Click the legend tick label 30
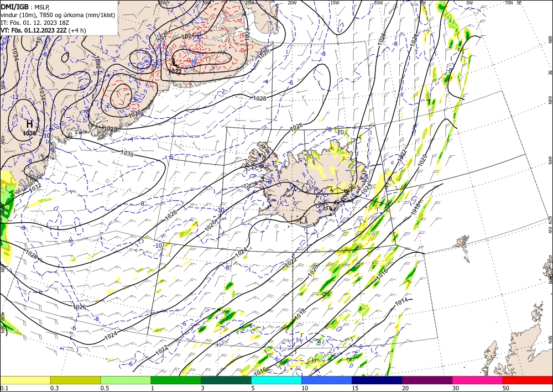Screen dimensions: 553x392 pyautogui.click(x=456, y=388)
